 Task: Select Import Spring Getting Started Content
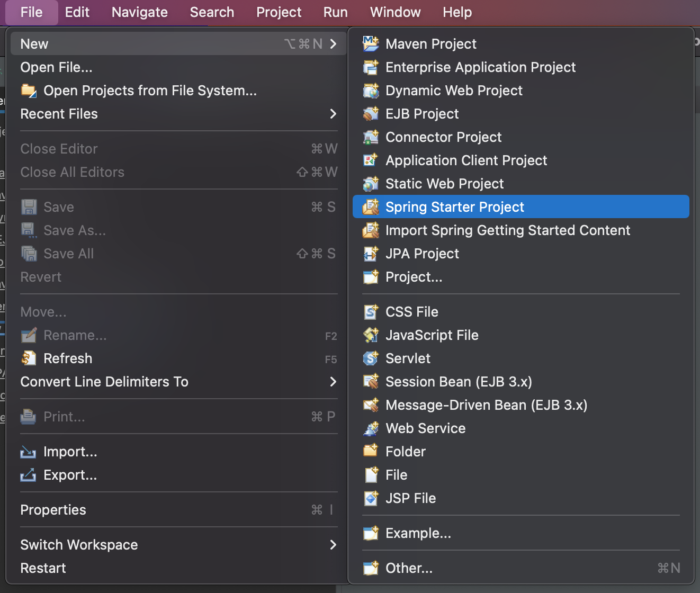click(x=521, y=230)
